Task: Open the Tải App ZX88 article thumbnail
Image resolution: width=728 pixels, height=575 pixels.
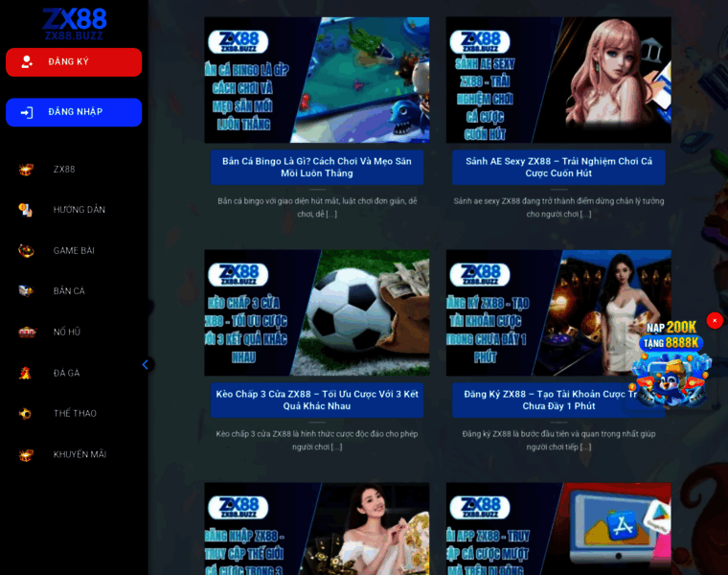Action: (x=558, y=529)
